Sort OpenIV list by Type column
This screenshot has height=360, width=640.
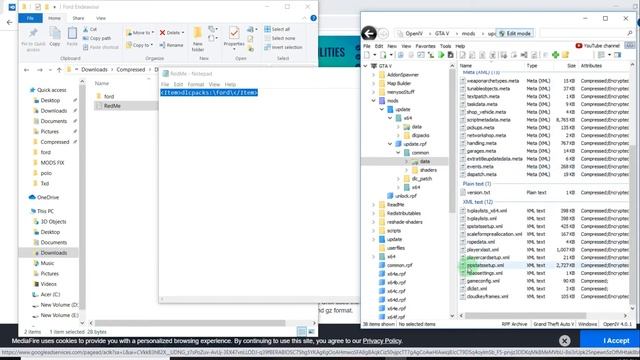tap(532, 66)
